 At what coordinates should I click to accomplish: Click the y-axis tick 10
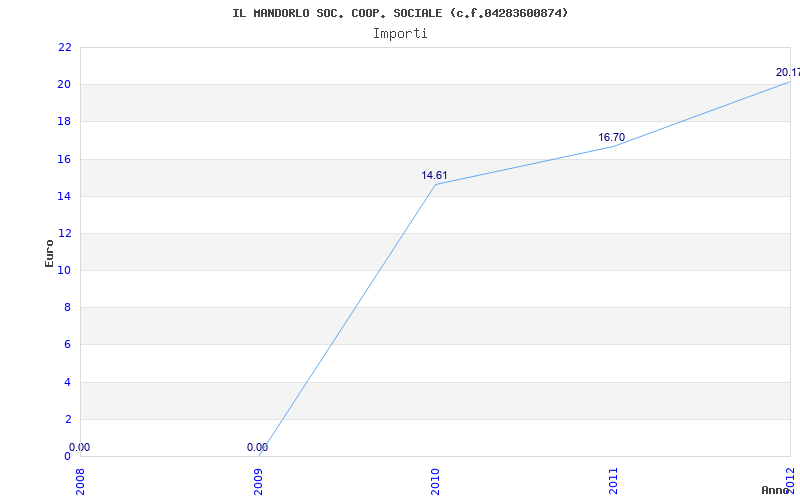point(65,270)
